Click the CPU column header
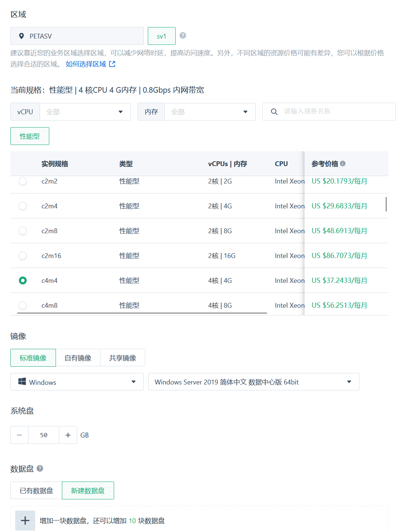Viewport: 399px width, 532px height. 281,163
